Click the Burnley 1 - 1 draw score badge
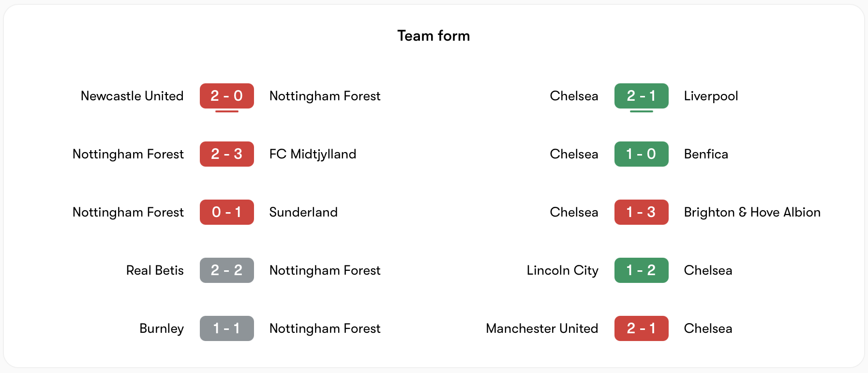The width and height of the screenshot is (868, 373). pyautogui.click(x=226, y=328)
